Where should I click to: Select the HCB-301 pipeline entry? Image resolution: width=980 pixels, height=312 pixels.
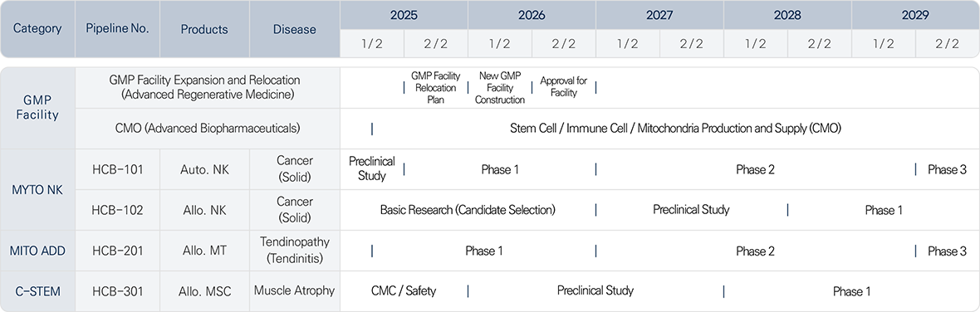click(117, 290)
